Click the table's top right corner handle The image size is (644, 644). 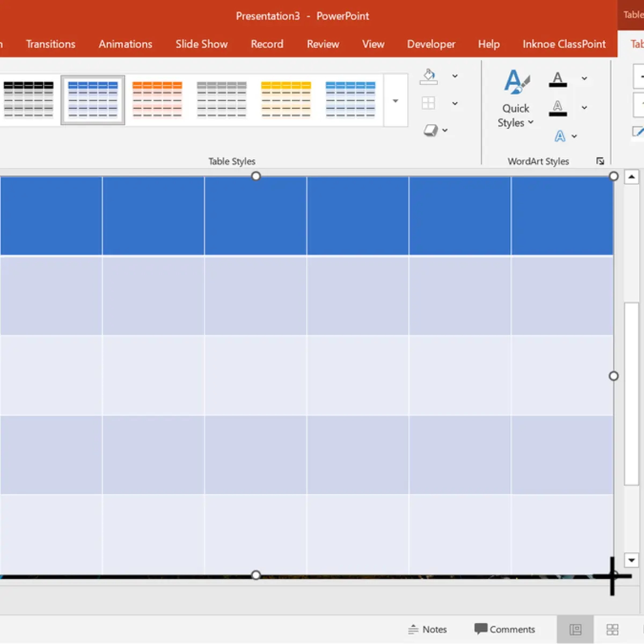[x=614, y=176]
